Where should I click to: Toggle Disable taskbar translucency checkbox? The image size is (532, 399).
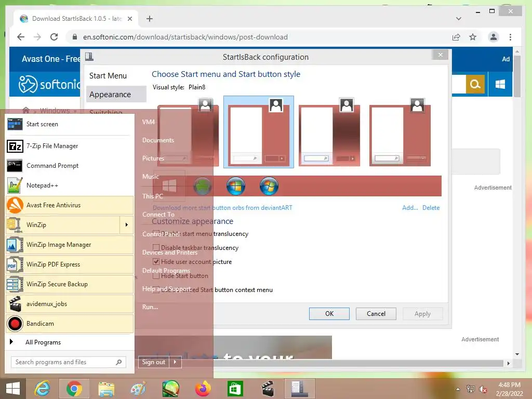pos(156,248)
